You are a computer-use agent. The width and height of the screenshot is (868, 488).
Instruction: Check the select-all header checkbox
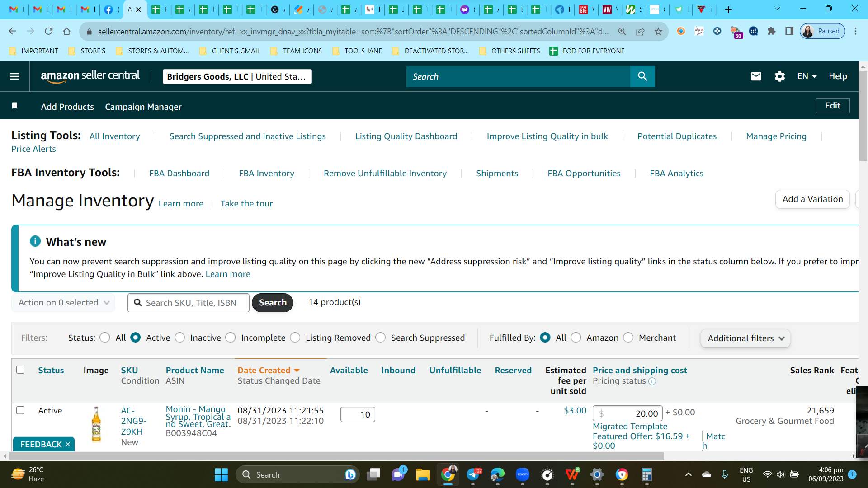click(x=20, y=370)
